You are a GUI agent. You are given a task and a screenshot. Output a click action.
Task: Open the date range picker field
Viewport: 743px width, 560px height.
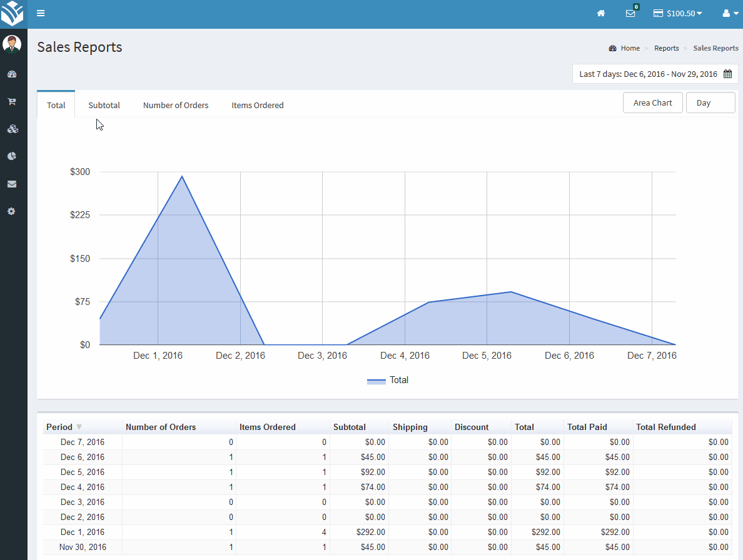655,74
